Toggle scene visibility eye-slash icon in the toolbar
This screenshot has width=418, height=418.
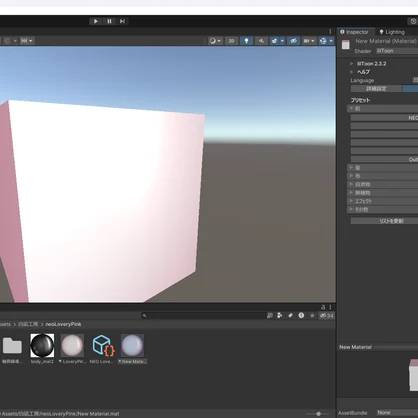[293, 41]
